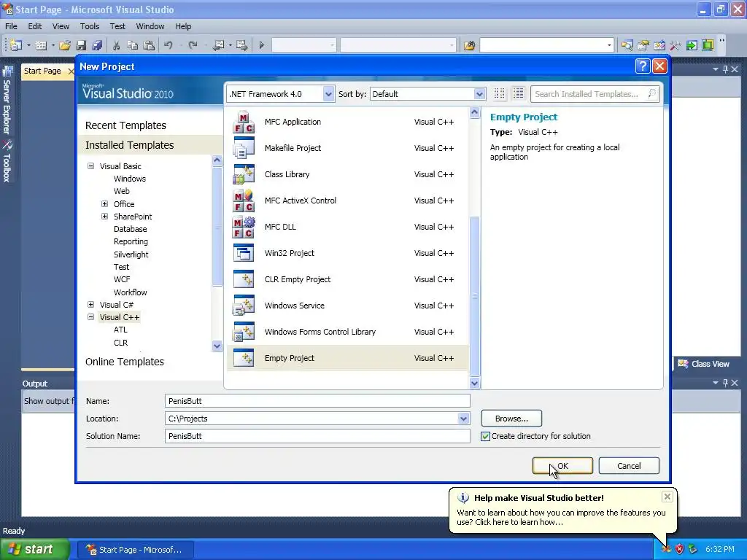The height and width of the screenshot is (560, 747).
Task: Click the Open File folder icon
Action: tap(65, 45)
